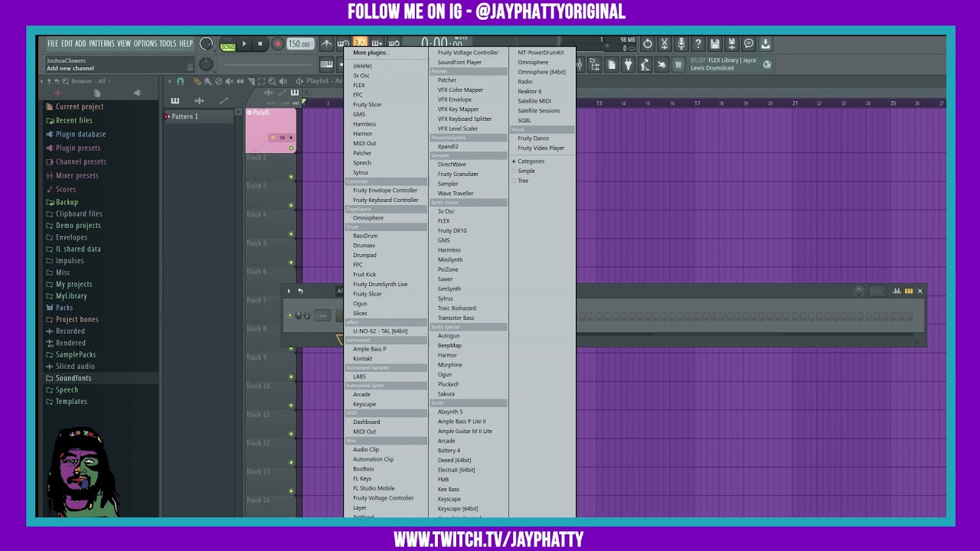Expand the Packs browser folder
Screen dimensions: 980x551
click(64, 308)
